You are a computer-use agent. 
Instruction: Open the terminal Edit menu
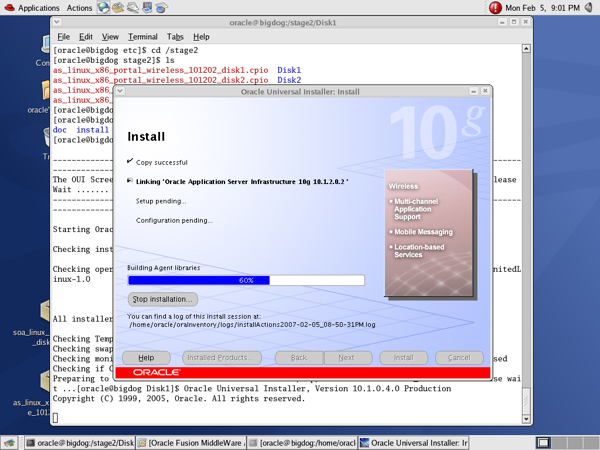[x=86, y=37]
